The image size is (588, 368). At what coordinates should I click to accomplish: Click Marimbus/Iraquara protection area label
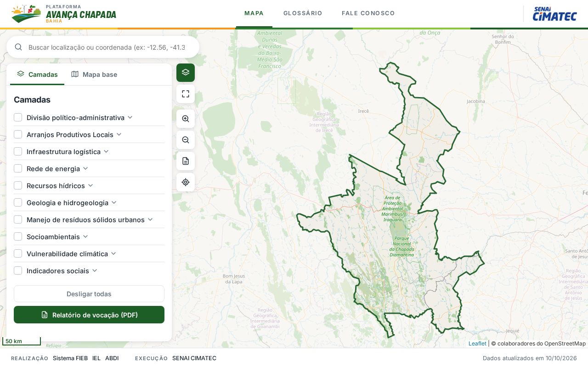(x=393, y=208)
